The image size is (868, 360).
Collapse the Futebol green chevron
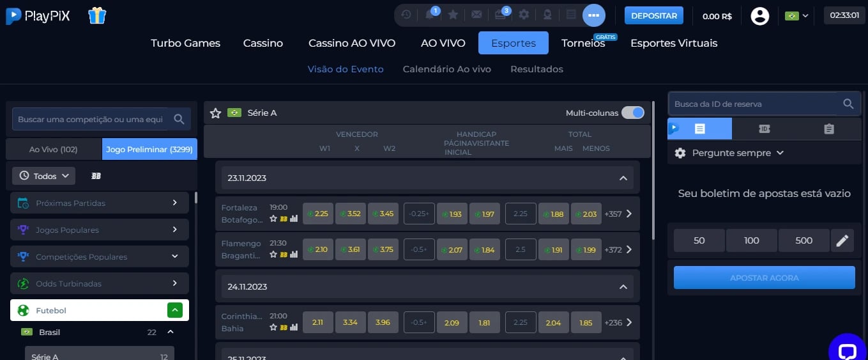pos(175,311)
